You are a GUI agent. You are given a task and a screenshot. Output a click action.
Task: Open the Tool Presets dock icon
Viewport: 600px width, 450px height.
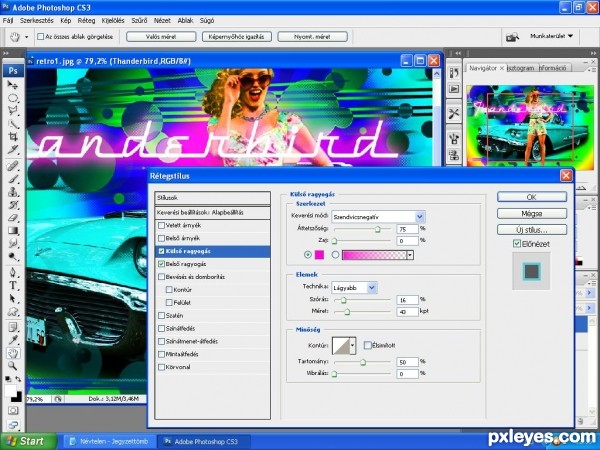pyautogui.click(x=454, y=113)
